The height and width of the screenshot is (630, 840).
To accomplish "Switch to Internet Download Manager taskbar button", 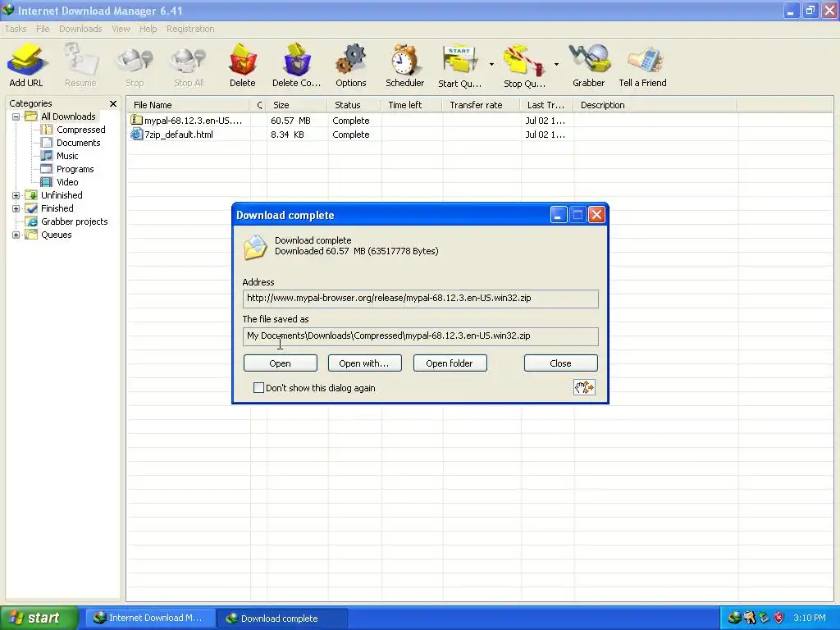I will pyautogui.click(x=151, y=618).
